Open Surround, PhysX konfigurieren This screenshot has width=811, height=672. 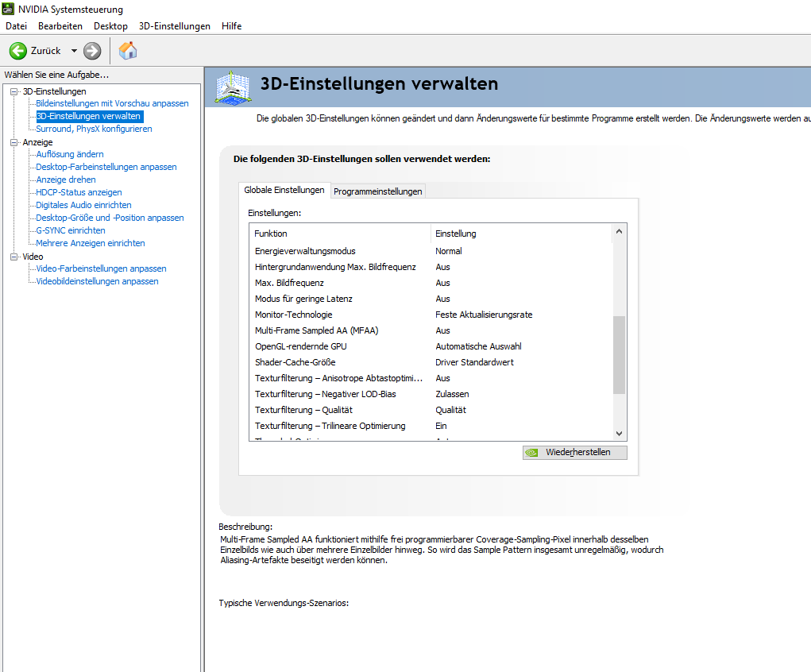click(95, 129)
